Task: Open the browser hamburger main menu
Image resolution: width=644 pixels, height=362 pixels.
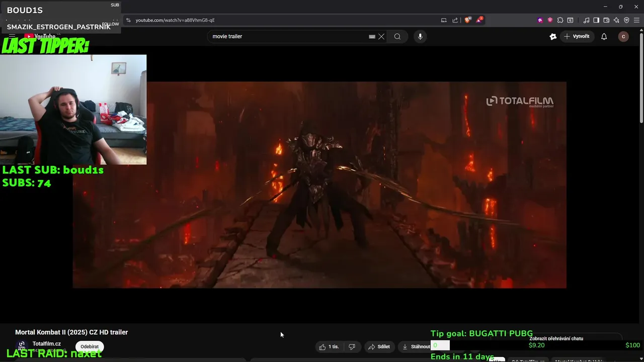Action: (x=636, y=20)
